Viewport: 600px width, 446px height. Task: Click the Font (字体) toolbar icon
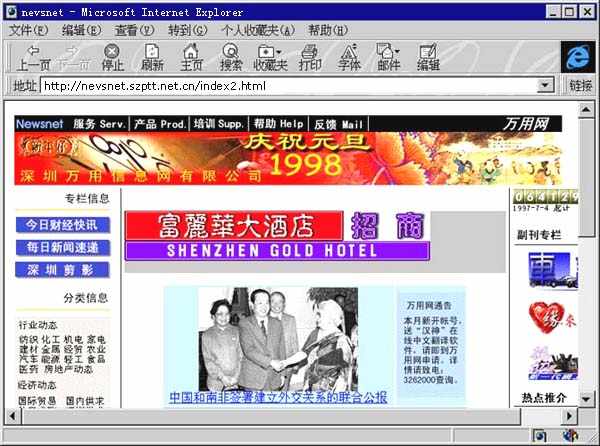pos(349,57)
